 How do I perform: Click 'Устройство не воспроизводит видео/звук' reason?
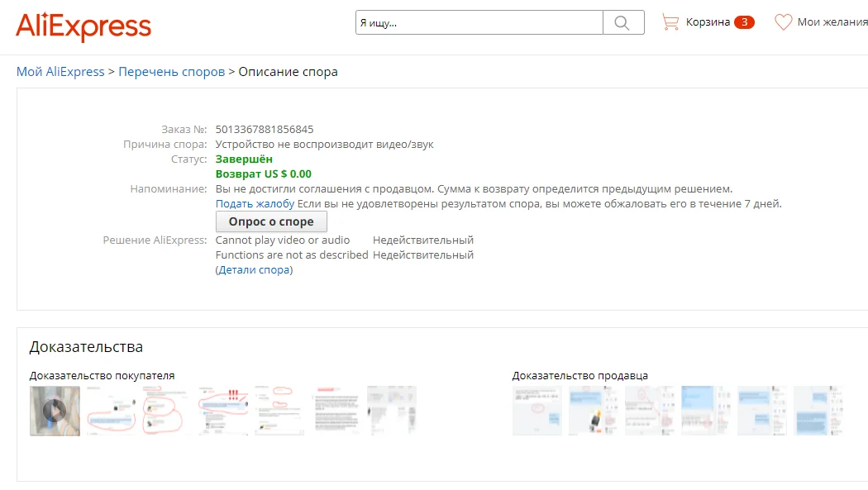pyautogui.click(x=324, y=145)
